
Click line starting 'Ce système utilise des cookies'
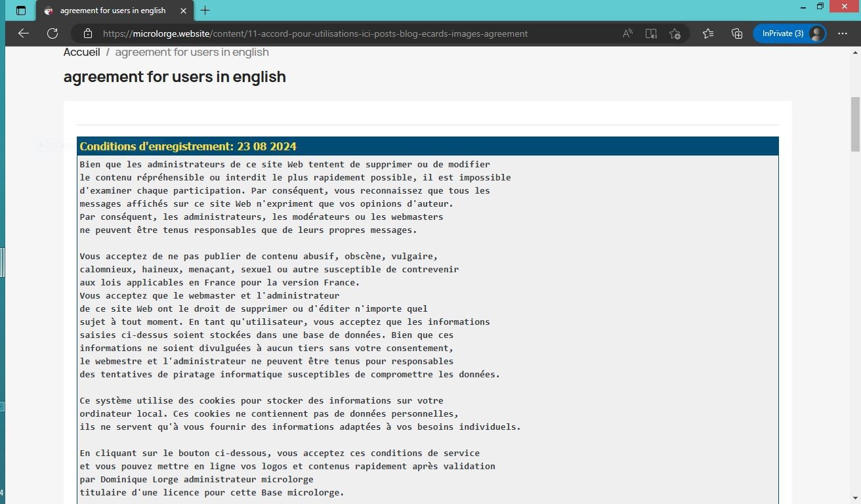261,400
